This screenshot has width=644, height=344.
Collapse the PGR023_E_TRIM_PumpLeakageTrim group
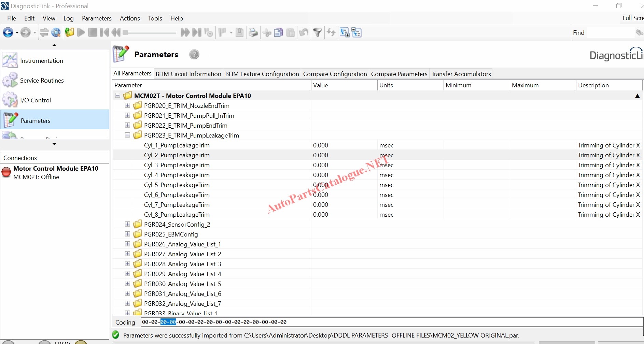[x=127, y=135]
